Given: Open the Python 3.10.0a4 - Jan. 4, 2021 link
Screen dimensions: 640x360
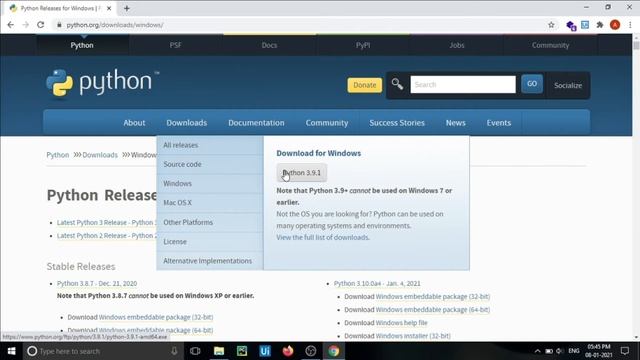Looking at the screenshot, I should click(x=377, y=283).
